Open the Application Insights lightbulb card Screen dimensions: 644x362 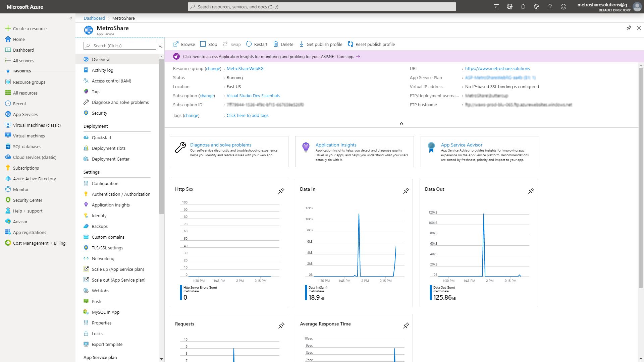tap(354, 152)
